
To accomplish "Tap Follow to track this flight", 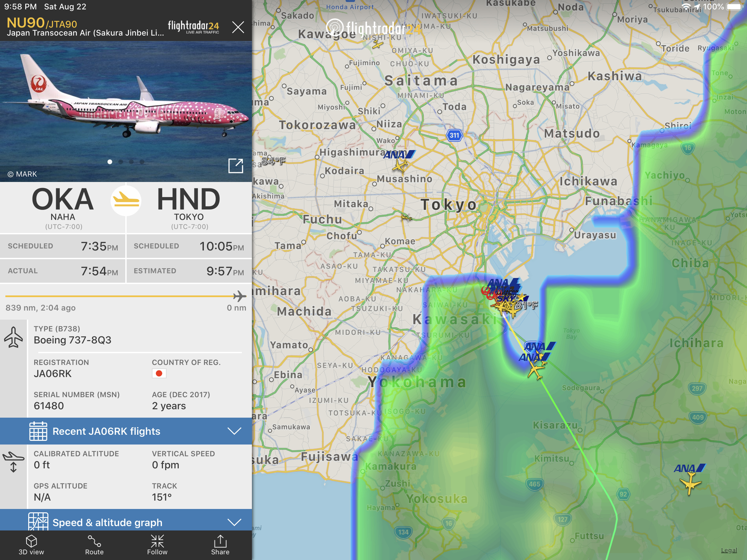I will coord(158,545).
